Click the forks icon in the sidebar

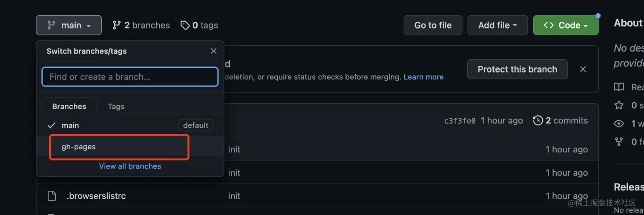619,142
